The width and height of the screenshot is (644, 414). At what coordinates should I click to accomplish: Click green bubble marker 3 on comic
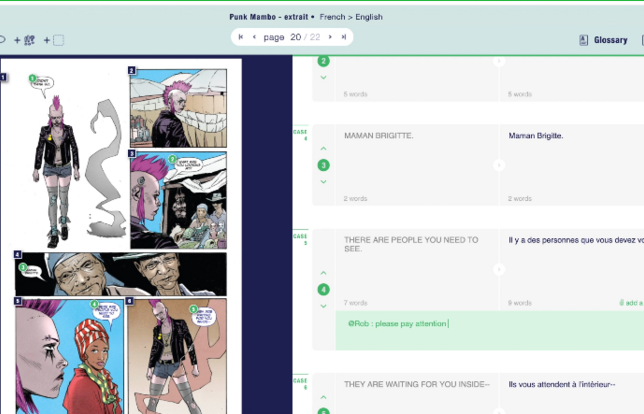pos(23,267)
